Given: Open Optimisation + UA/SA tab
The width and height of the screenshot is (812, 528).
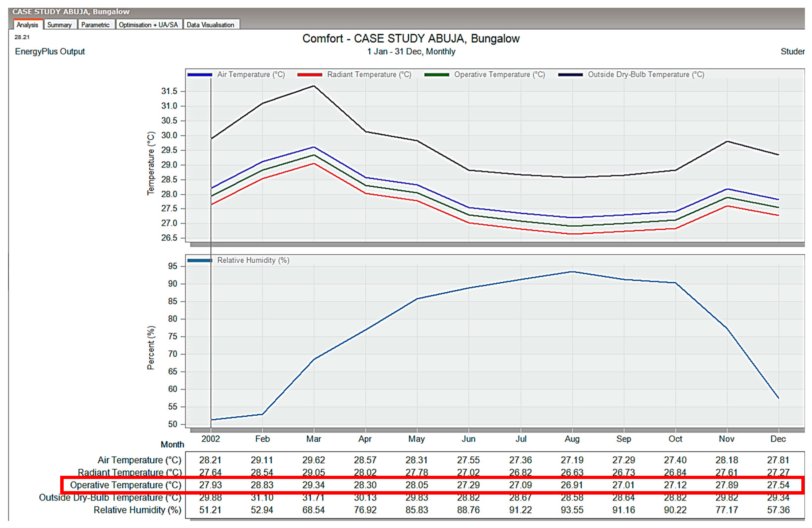Looking at the screenshot, I should coord(148,25).
